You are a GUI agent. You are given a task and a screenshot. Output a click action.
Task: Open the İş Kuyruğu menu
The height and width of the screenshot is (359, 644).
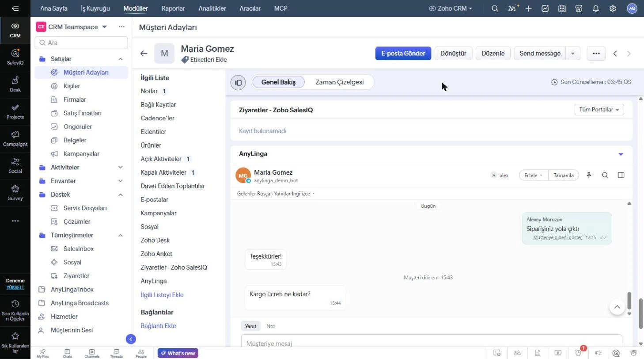pyautogui.click(x=95, y=8)
